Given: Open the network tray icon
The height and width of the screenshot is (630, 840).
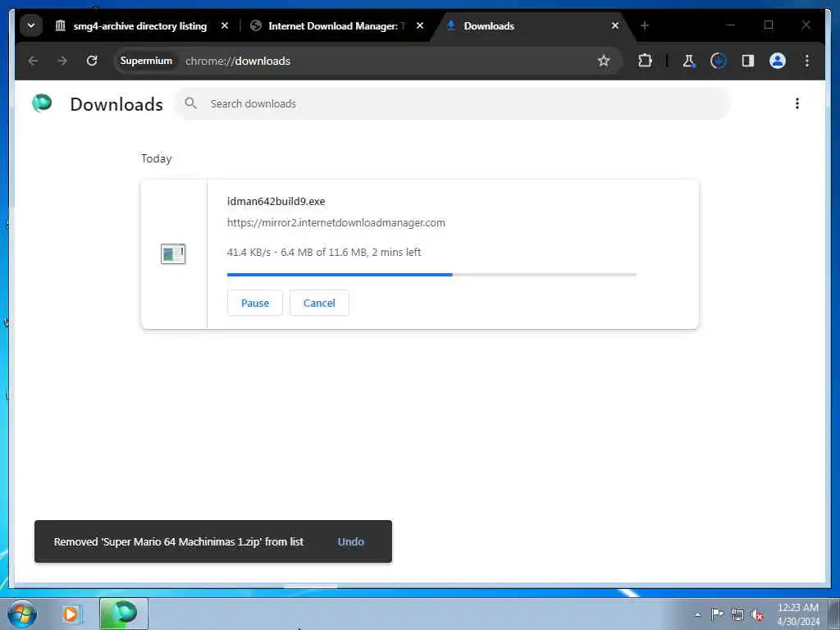Looking at the screenshot, I should [737, 614].
